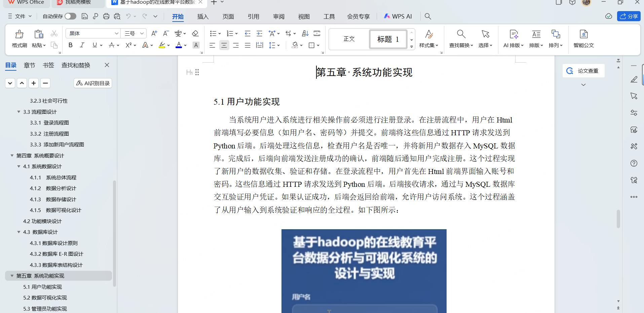Viewport: 644px width, 313px height.
Task: Select the Format Painter tool
Action: tap(19, 38)
